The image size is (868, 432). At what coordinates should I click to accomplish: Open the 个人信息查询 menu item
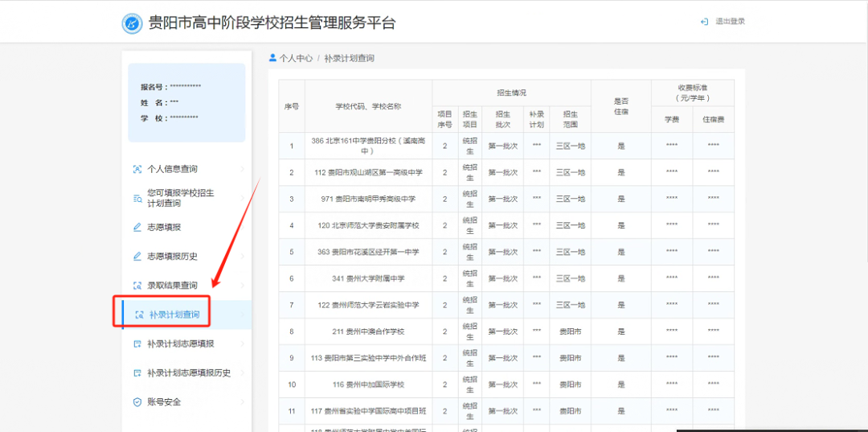pos(186,170)
